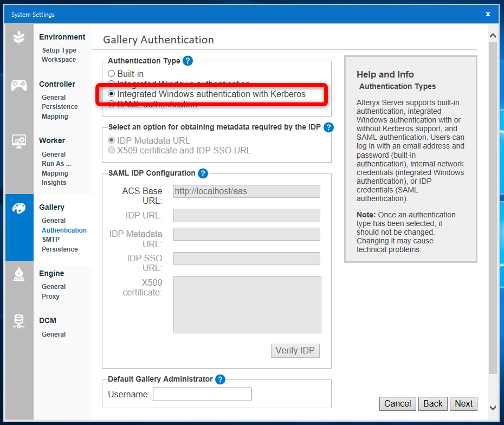Switch to SMTP settings under Gallery

point(50,239)
